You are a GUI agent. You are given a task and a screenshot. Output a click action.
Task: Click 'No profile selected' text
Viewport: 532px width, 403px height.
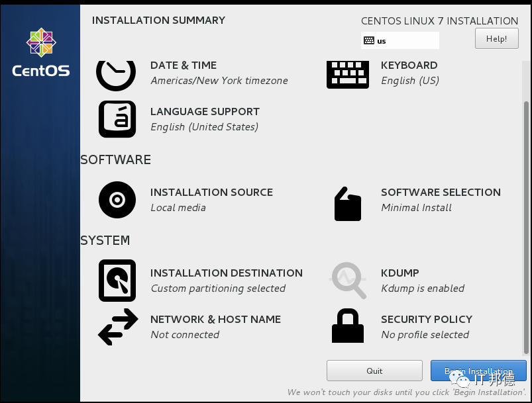tap(425, 335)
